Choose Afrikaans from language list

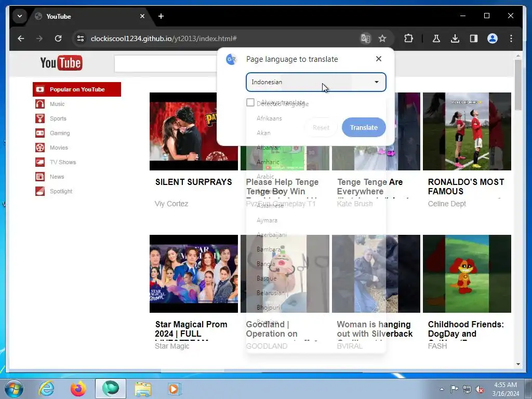[x=269, y=118]
